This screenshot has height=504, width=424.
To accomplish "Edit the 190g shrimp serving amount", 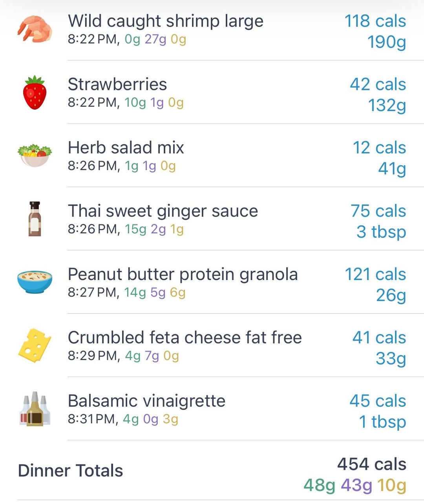I will [x=387, y=42].
